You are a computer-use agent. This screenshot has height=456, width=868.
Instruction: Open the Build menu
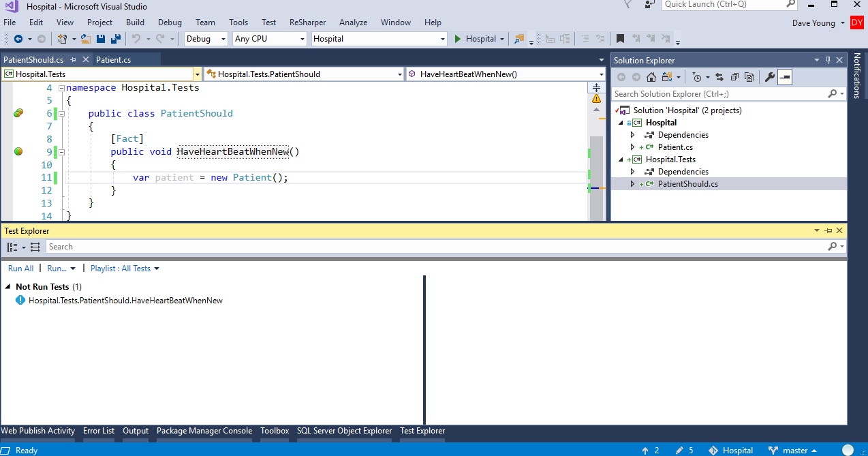136,22
